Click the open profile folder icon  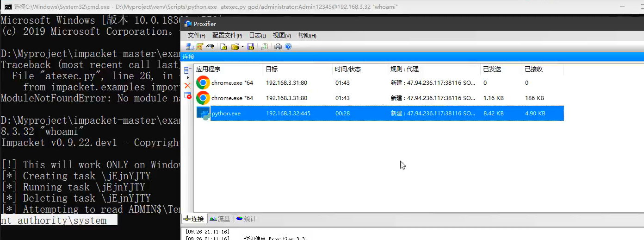[x=235, y=46]
